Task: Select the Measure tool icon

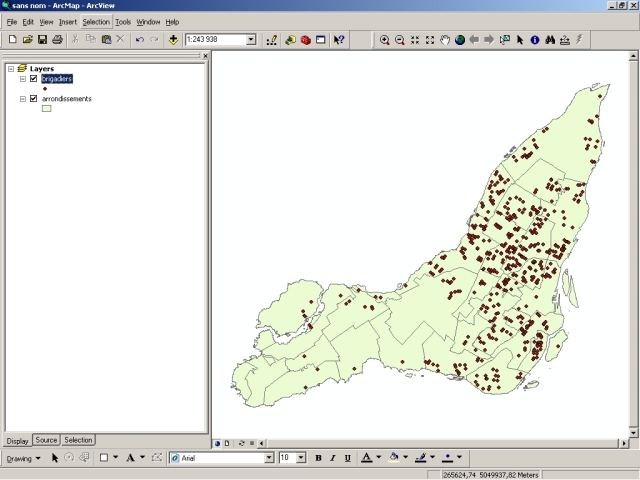Action: pos(565,40)
